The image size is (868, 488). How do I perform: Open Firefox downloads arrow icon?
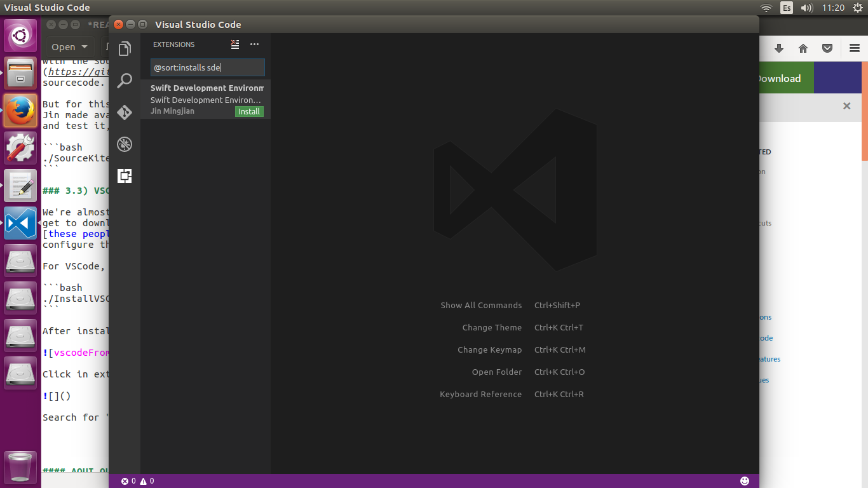pyautogui.click(x=779, y=48)
